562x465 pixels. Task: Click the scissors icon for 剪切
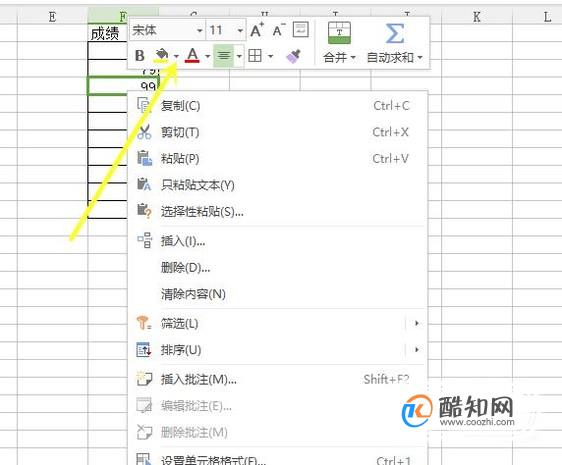point(144,132)
